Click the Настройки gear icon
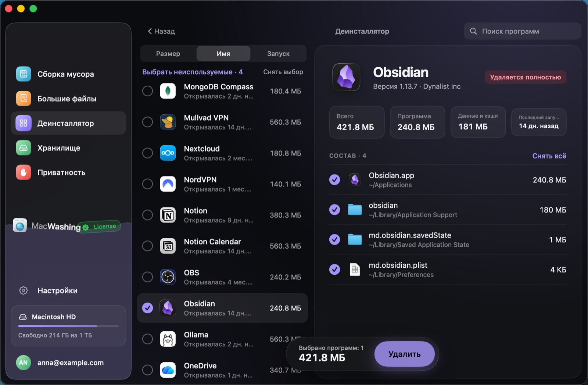This screenshot has height=385, width=588. coord(24,290)
